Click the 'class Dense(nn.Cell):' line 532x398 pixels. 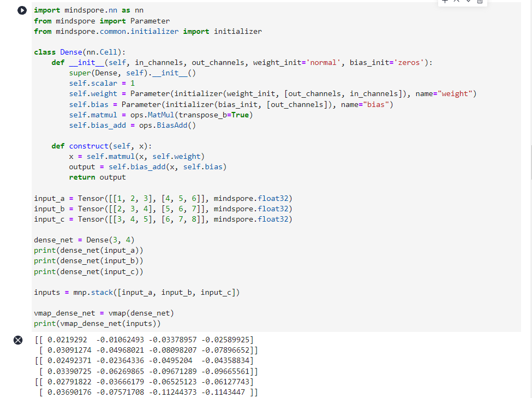click(x=80, y=52)
